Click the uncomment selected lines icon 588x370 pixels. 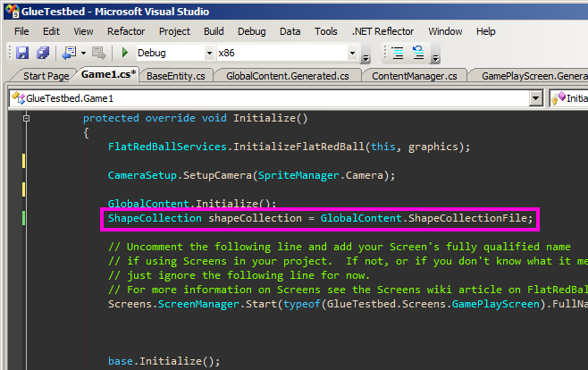tap(418, 53)
